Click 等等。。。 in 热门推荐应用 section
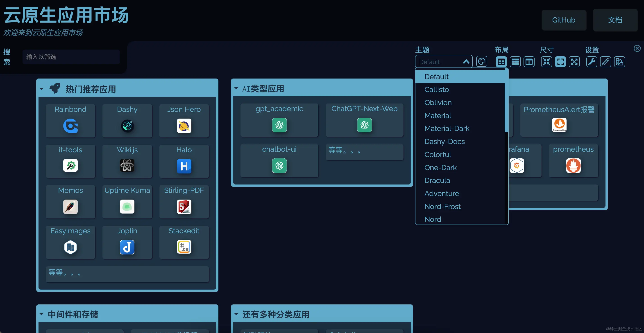Image resolution: width=644 pixels, height=333 pixels. click(x=127, y=274)
